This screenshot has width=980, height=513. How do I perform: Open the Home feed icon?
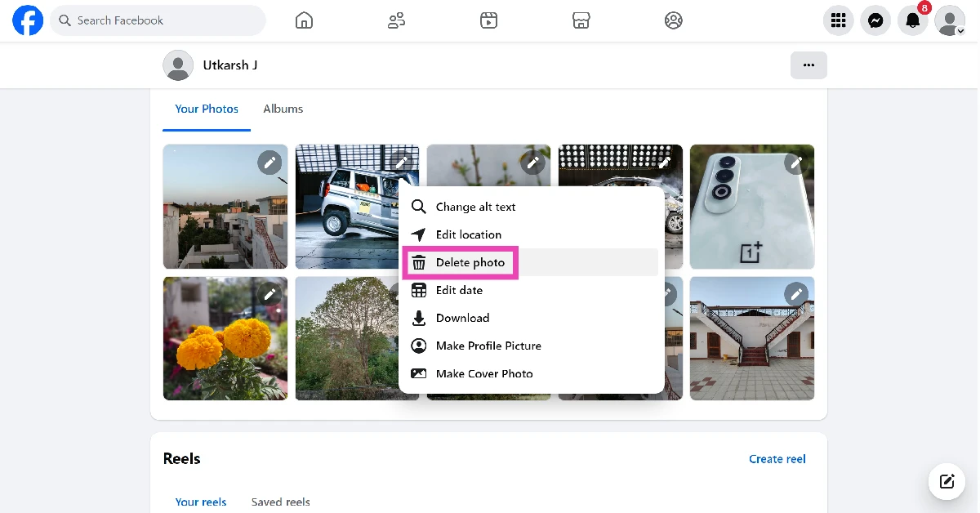(304, 20)
